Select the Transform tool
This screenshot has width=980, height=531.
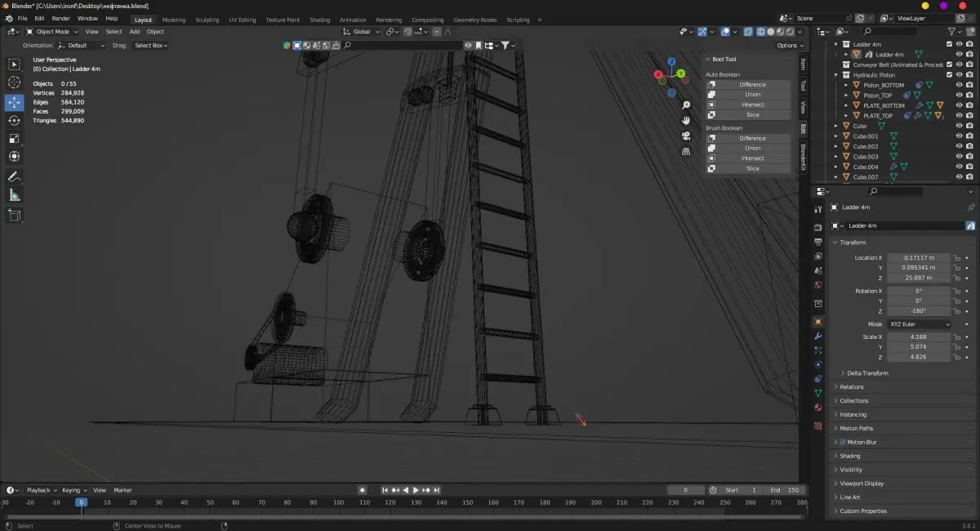(x=14, y=156)
